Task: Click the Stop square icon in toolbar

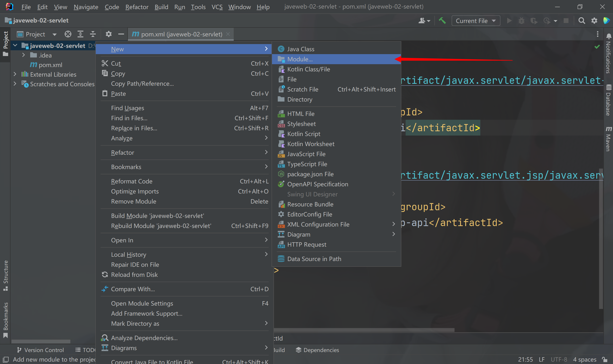Action: 566,21
